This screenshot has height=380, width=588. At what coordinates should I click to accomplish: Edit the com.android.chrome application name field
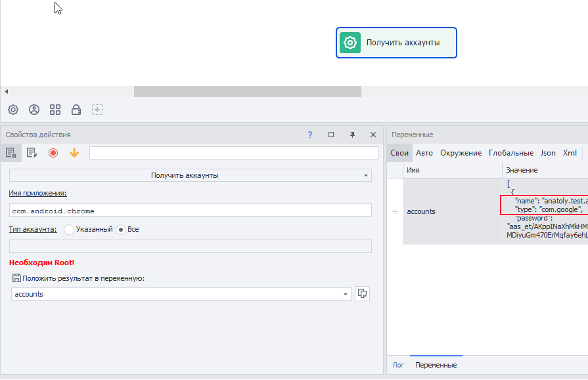pos(191,210)
